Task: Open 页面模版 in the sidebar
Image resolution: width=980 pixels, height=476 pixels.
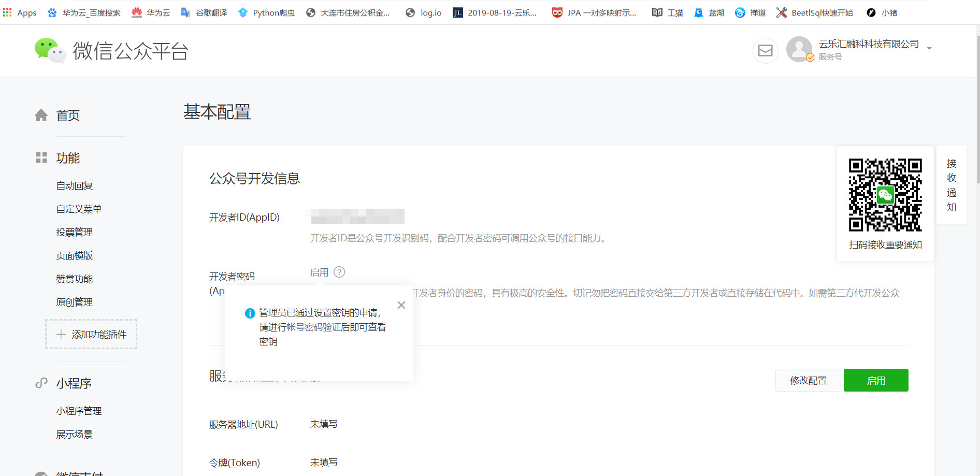Action: point(75,255)
